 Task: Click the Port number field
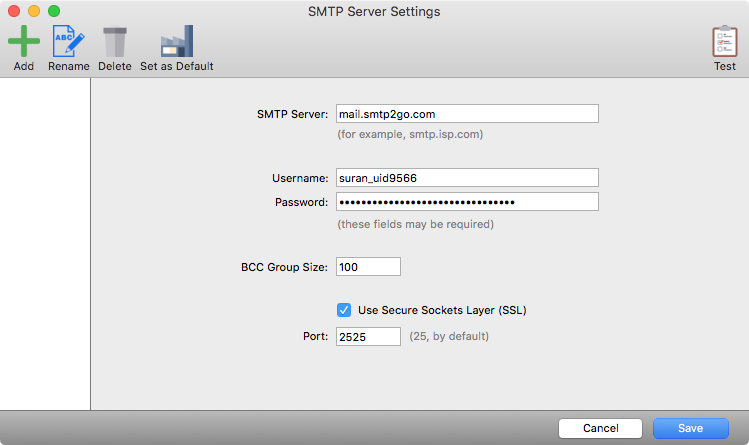pos(368,337)
